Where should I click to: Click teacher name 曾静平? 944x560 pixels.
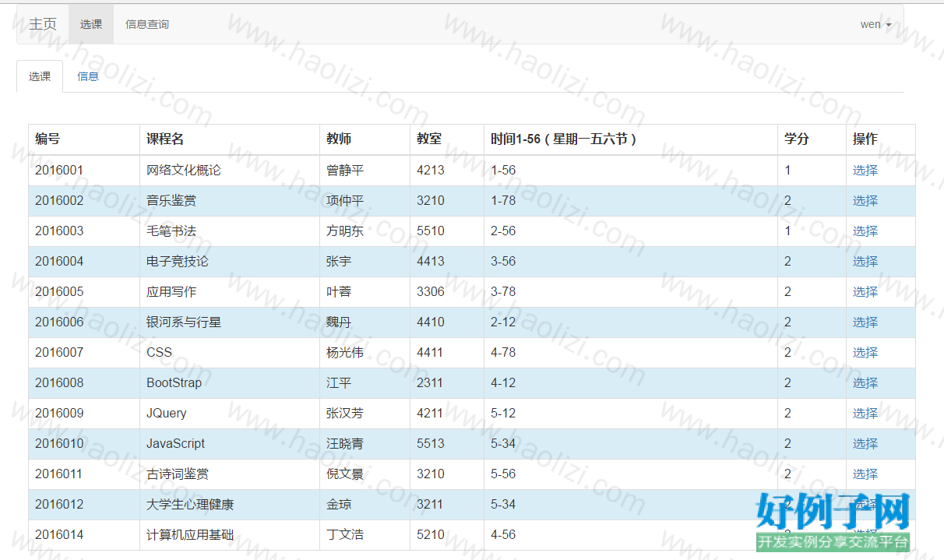tap(345, 170)
